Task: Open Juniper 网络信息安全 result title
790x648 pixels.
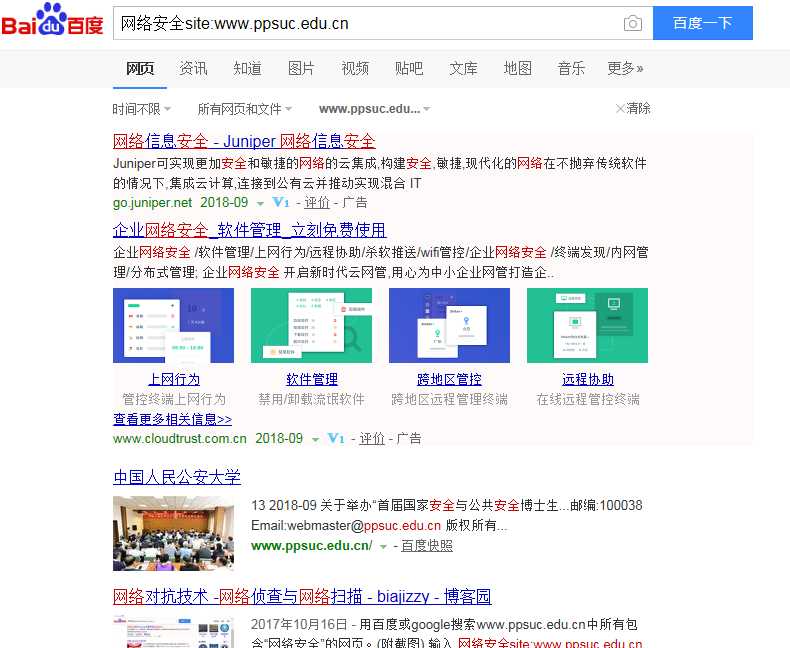Action: pyautogui.click(x=244, y=142)
